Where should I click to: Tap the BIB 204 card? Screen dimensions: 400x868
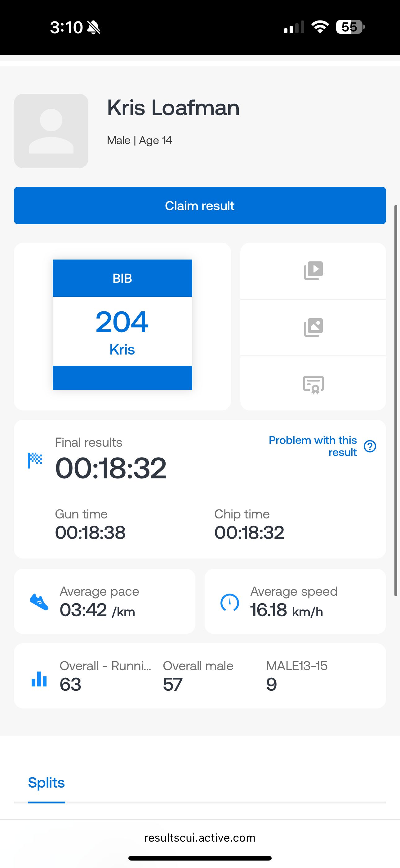[x=122, y=324]
